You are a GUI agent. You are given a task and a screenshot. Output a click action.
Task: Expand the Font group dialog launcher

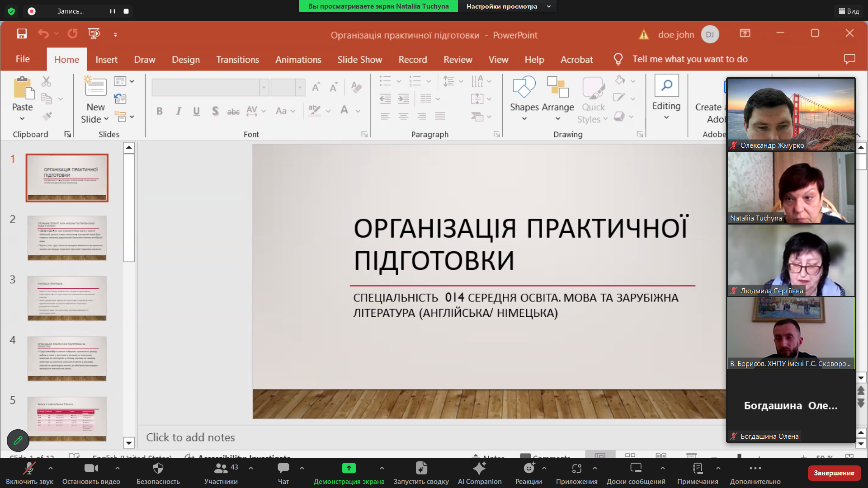[364, 134]
